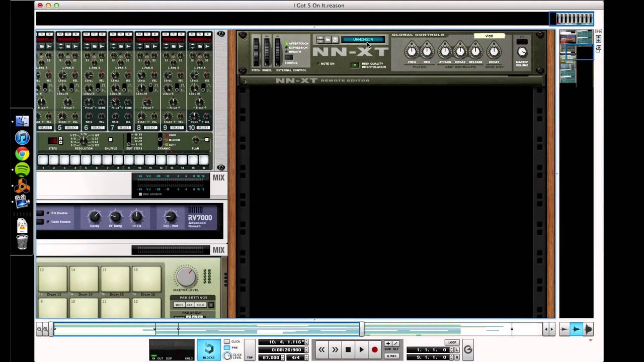
Task: Click the zoom in magnifier in the sequencer
Action: click(45, 329)
